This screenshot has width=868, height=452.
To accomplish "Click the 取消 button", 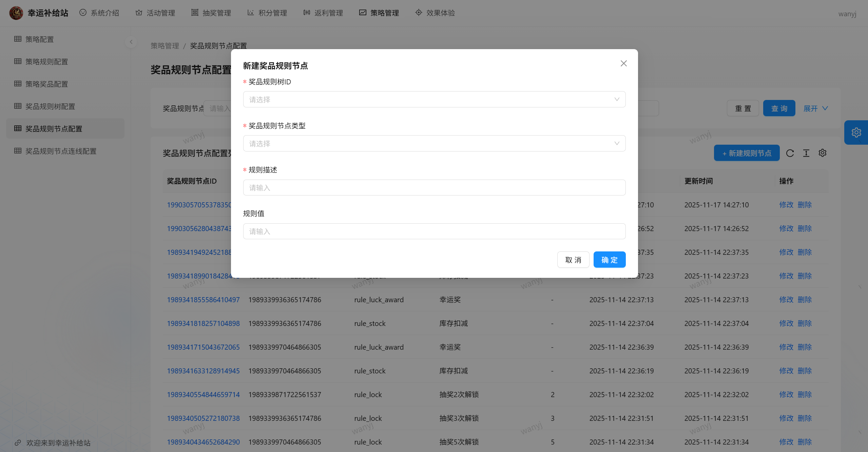I will (573, 260).
